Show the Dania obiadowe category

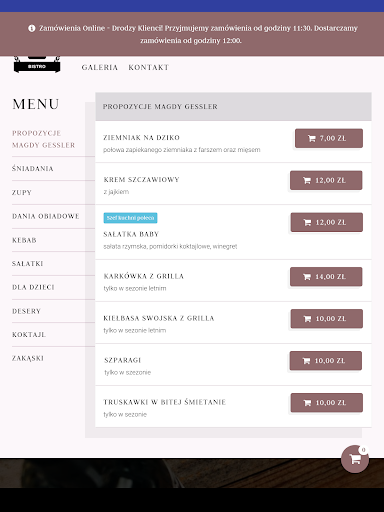tap(46, 216)
